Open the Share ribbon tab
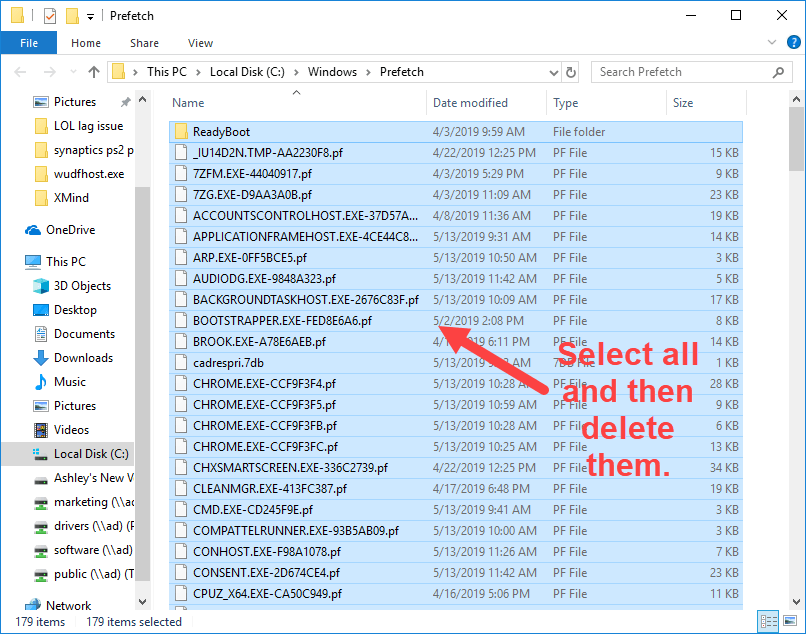This screenshot has width=806, height=634. 144,43
